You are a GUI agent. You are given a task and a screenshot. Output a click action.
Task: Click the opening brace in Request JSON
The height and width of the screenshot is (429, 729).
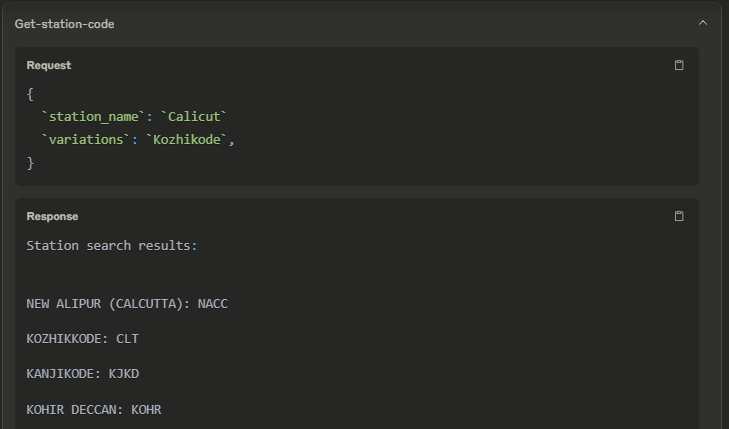point(30,94)
